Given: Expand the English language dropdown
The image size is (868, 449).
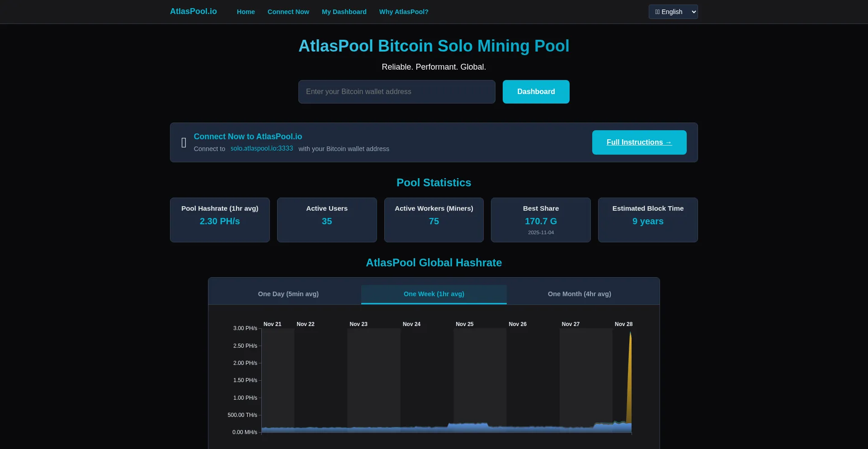Looking at the screenshot, I should (x=673, y=12).
